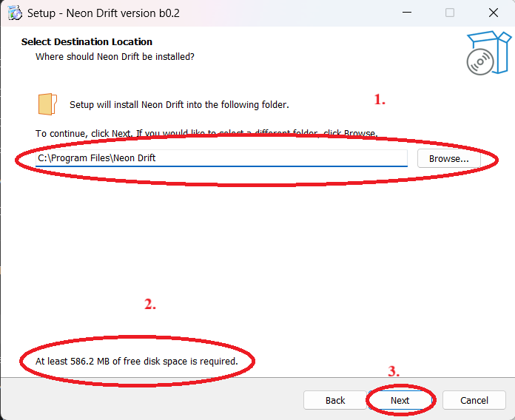This screenshot has width=515, height=420.
Task: Click the greyed-out maximize button
Action: click(x=450, y=13)
